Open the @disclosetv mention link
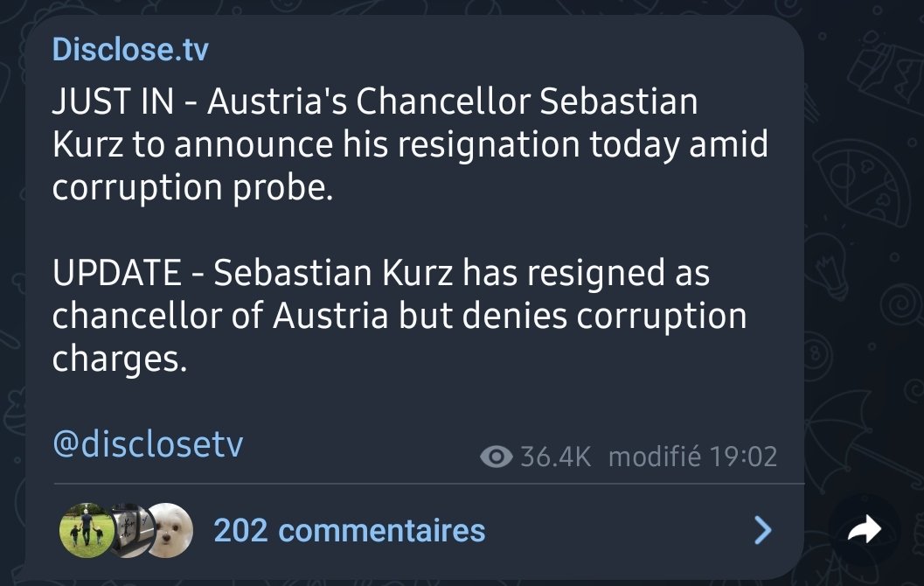Image resolution: width=924 pixels, height=586 pixels. coord(148,444)
